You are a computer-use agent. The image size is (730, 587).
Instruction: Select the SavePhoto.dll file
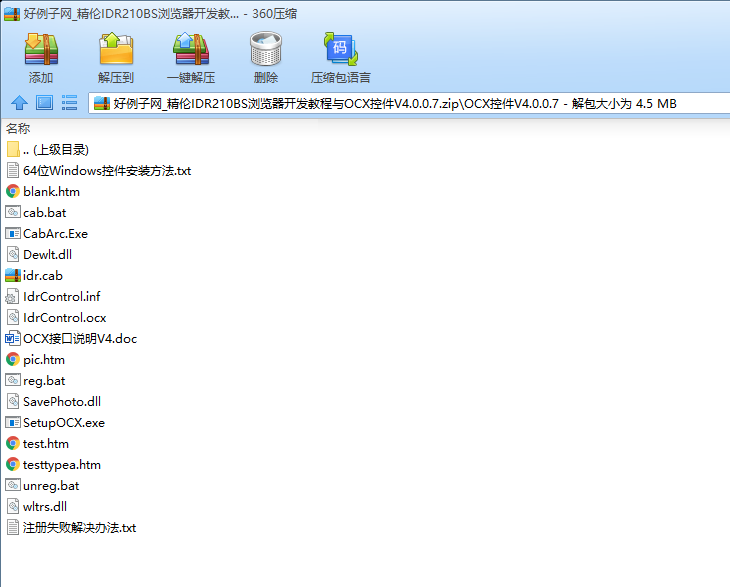pyautogui.click(x=53, y=402)
